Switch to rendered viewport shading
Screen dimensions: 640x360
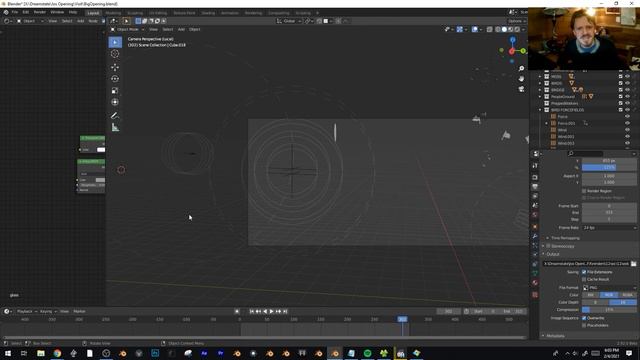[x=517, y=29]
